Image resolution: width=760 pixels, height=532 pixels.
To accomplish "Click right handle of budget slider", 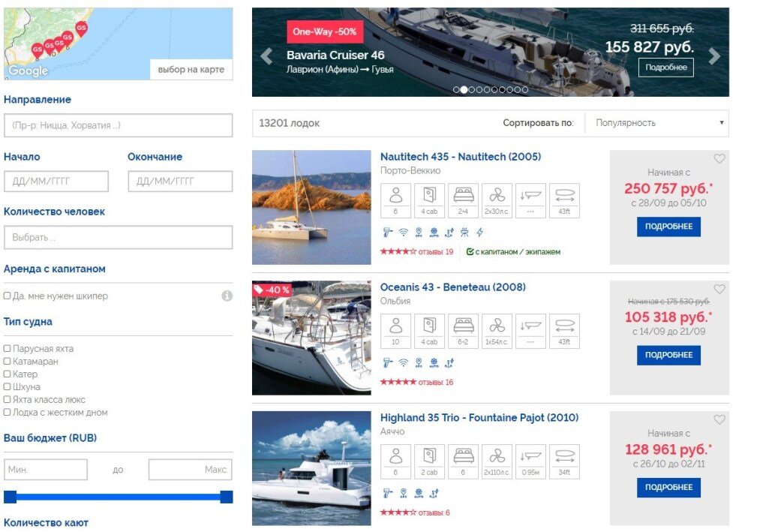I will (227, 497).
